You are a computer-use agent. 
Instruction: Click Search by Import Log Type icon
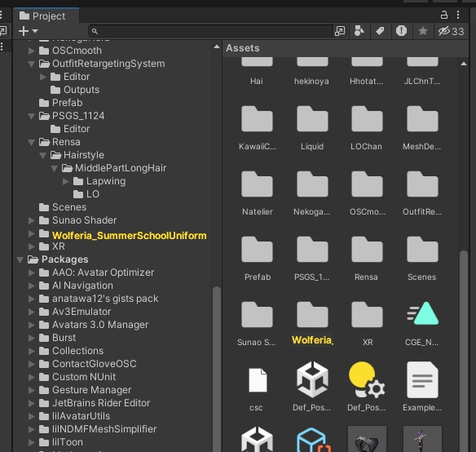pos(401,31)
